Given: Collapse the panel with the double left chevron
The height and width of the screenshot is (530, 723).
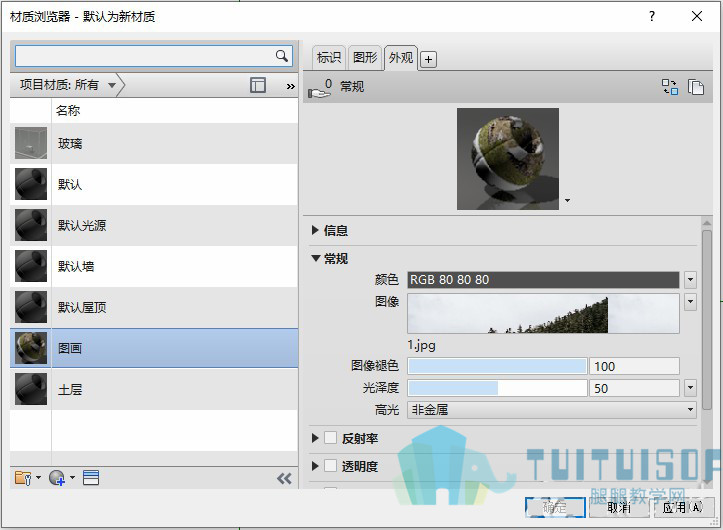Looking at the screenshot, I should pyautogui.click(x=284, y=478).
